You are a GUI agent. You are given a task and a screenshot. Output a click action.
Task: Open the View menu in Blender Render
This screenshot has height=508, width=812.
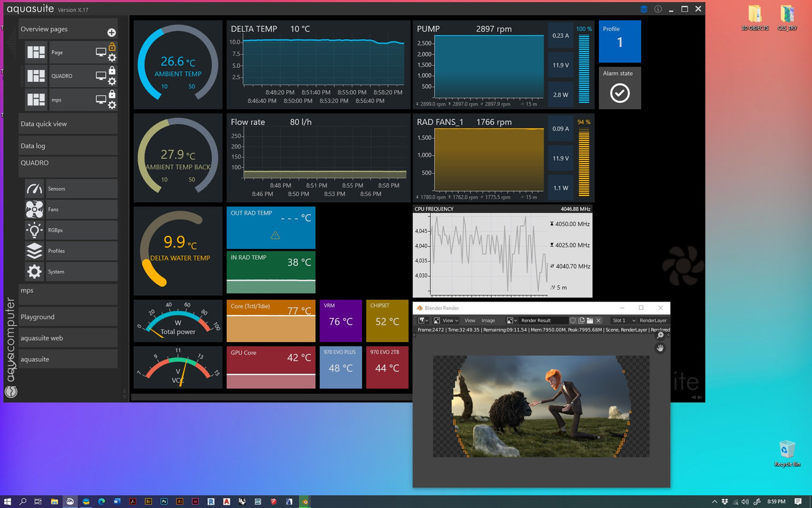(x=470, y=321)
